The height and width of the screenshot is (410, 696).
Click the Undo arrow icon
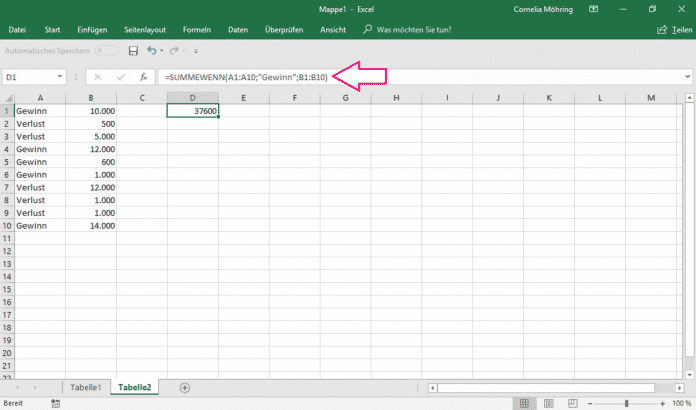[x=151, y=50]
